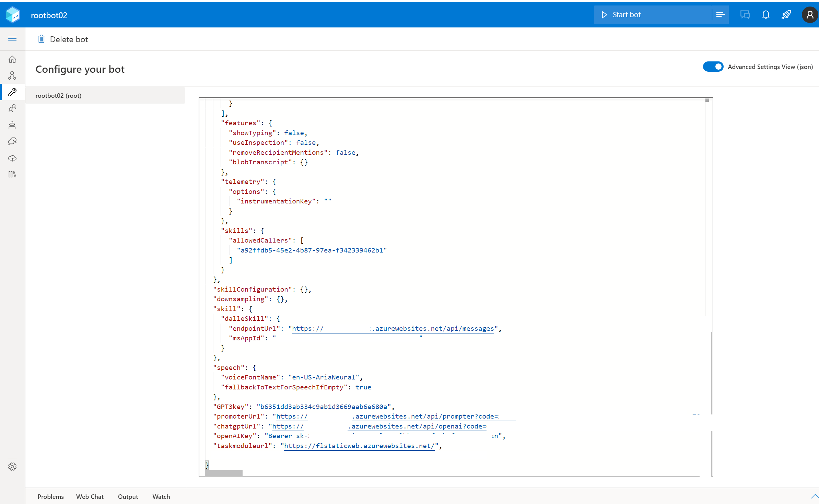Click the chatgptUrl openai link
819x504 pixels.
tap(379, 426)
